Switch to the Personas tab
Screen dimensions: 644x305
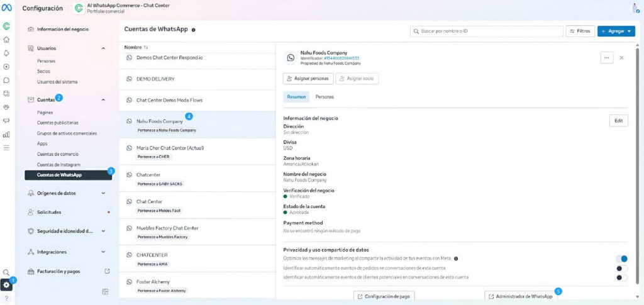(x=325, y=97)
